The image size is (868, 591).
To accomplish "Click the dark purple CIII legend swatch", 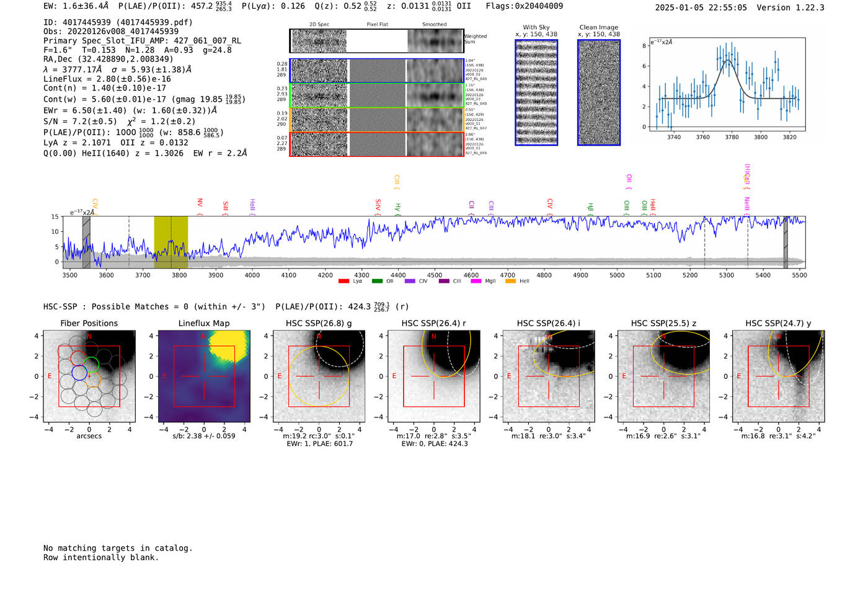I will 444,282.
